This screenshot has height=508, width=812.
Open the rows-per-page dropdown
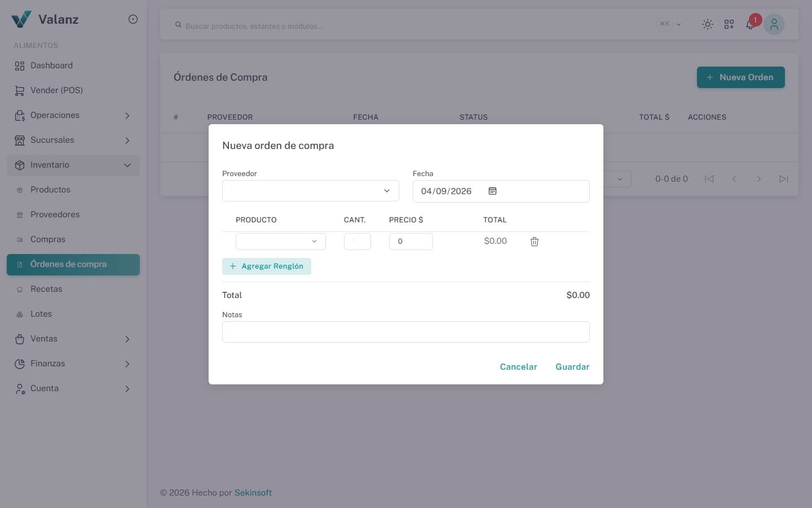click(617, 179)
